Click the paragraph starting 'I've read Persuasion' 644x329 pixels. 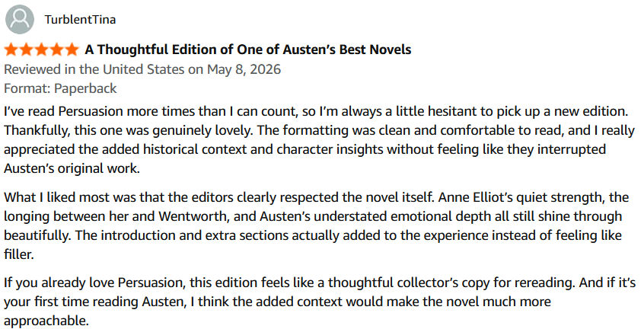(x=320, y=140)
